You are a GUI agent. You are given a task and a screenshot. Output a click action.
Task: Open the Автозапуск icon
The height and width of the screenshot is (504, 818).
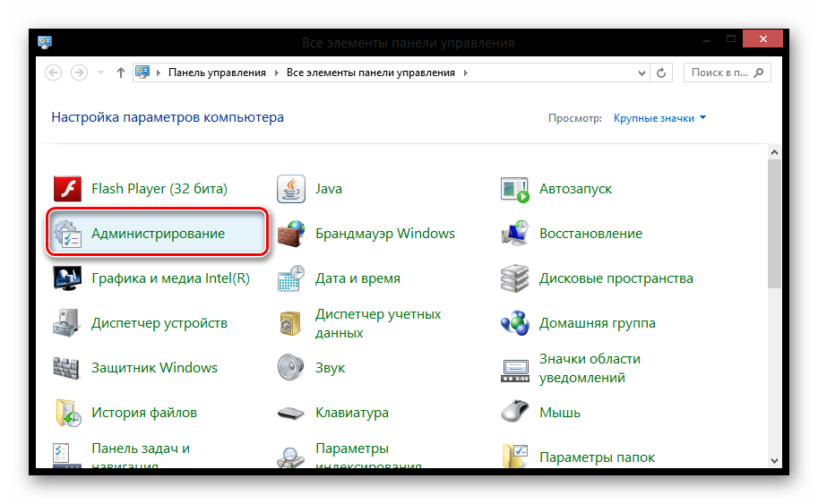(x=514, y=189)
